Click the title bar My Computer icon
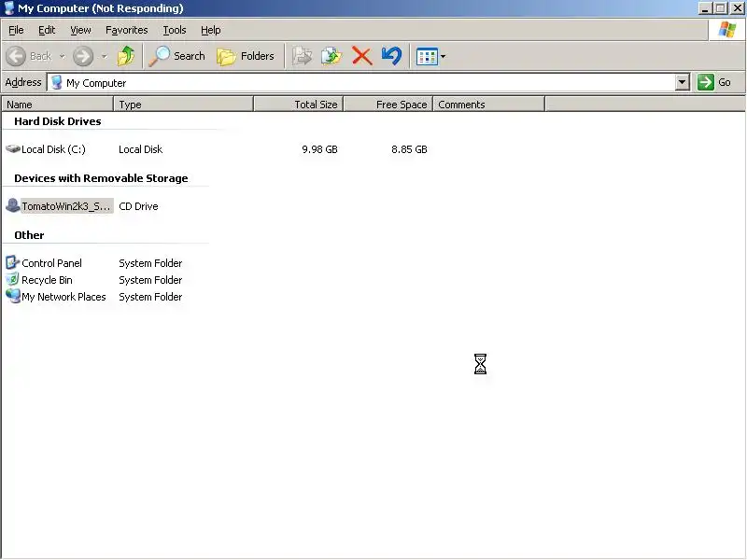 point(9,8)
